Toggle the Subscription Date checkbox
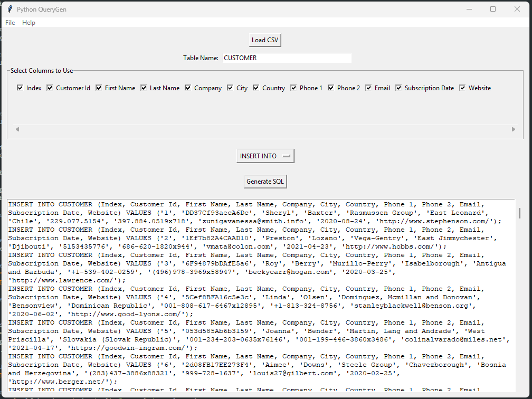532x399 pixels. click(398, 88)
